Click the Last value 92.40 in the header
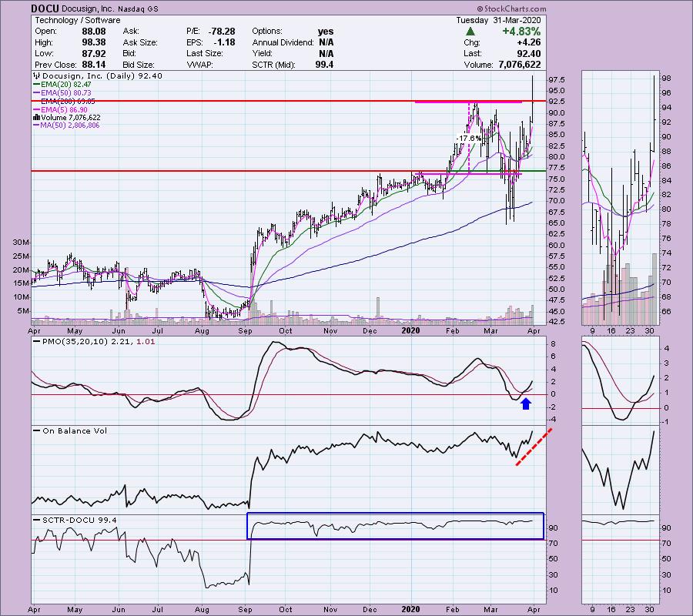 click(529, 53)
